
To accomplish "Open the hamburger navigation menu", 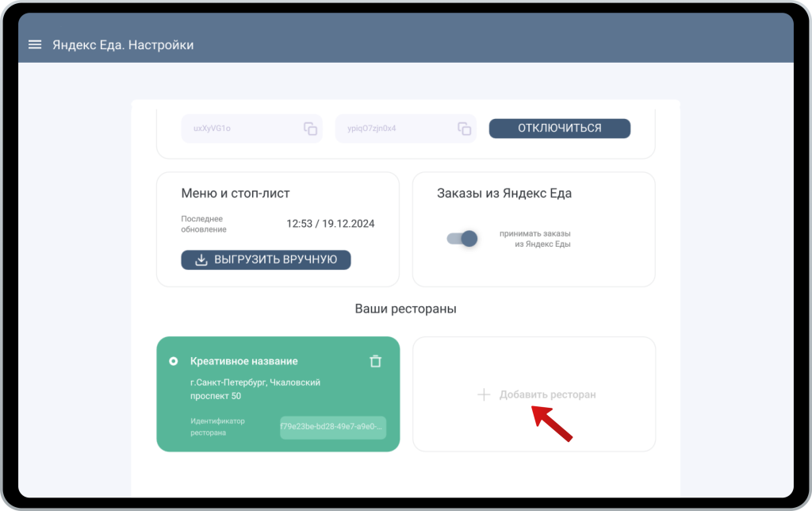I will (x=35, y=44).
